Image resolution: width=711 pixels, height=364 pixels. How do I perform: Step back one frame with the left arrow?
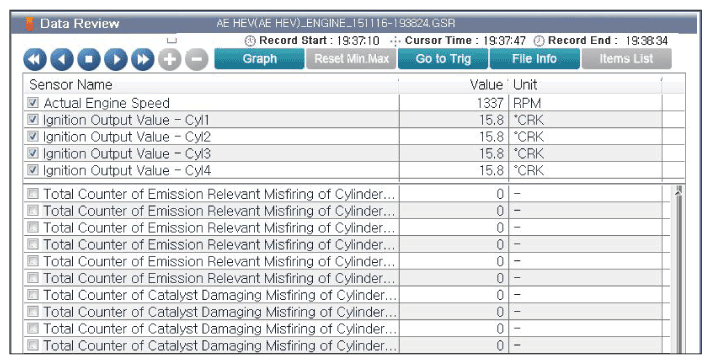(x=62, y=59)
